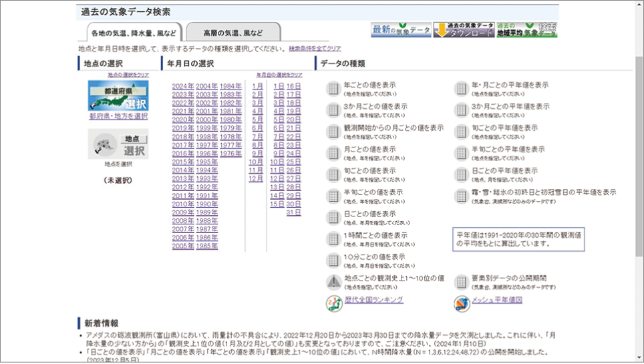Open 過去の地域平均気象データ検索 banner
This screenshot has width=644, height=364.
(x=526, y=30)
